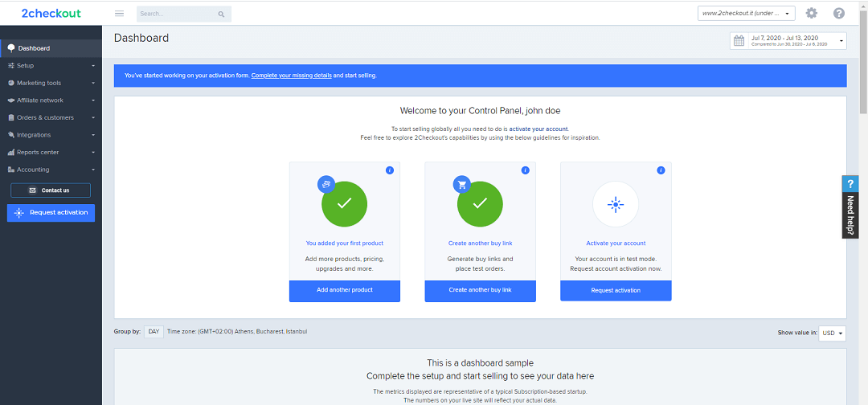
Task: Click sidebar Request activation button
Action: click(51, 213)
